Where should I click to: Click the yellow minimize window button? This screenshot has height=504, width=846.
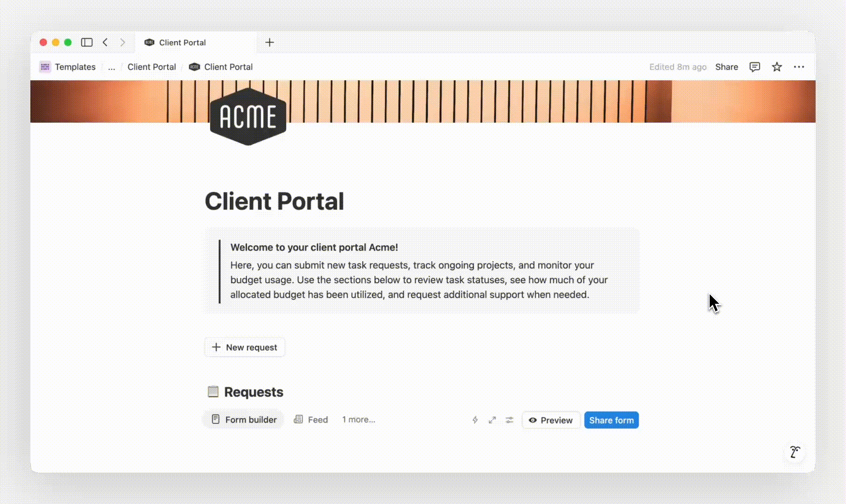pyautogui.click(x=56, y=42)
